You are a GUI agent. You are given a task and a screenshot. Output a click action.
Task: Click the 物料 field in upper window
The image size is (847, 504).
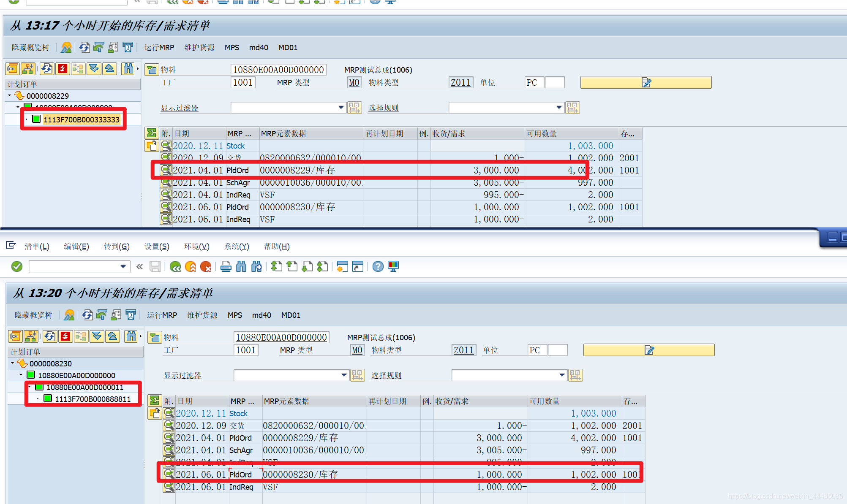[278, 70]
